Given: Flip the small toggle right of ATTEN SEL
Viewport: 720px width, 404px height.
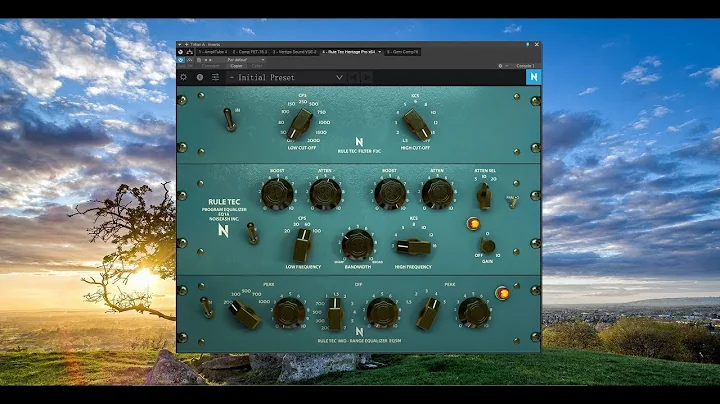Looking at the screenshot, I should tap(513, 202).
